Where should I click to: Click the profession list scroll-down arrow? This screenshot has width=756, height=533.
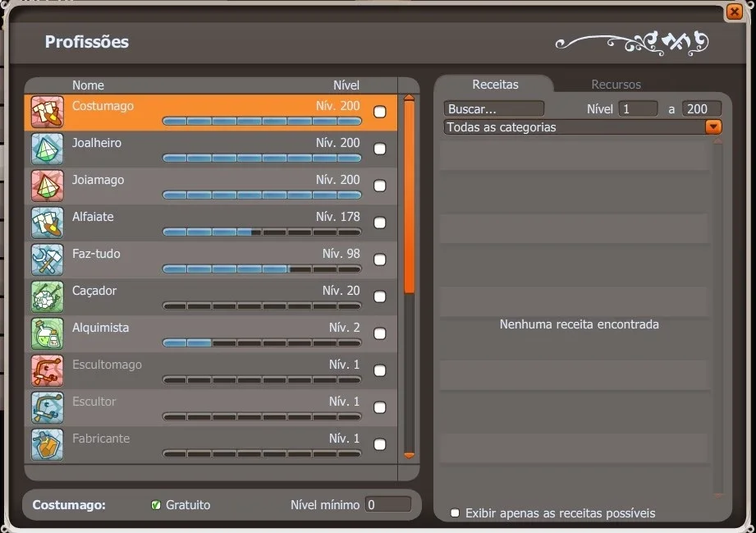pyautogui.click(x=409, y=455)
